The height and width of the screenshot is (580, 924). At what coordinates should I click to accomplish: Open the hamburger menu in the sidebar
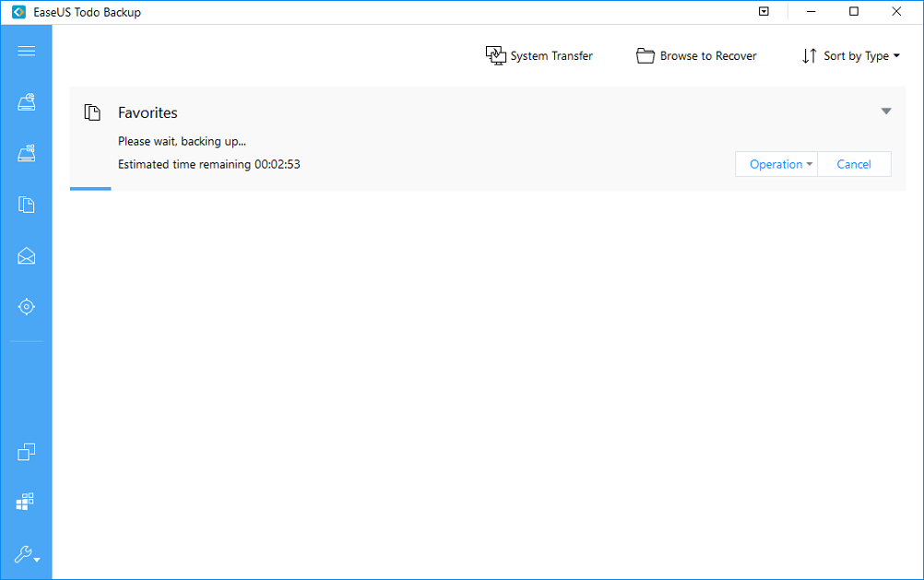pos(26,51)
